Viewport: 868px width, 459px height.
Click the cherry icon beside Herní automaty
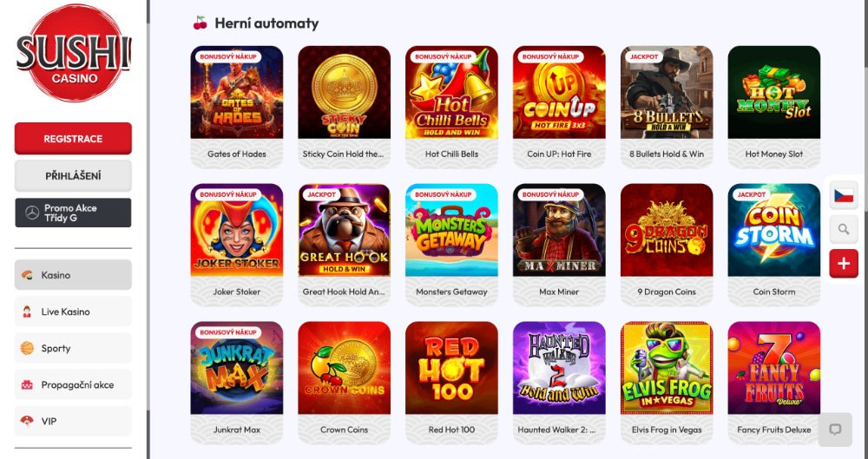200,23
